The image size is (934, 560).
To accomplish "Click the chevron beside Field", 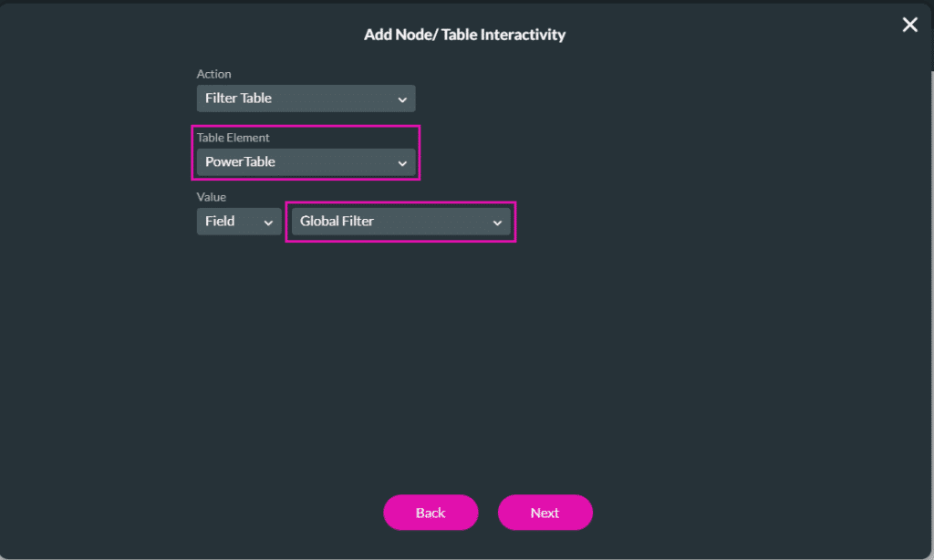I will pyautogui.click(x=270, y=221).
